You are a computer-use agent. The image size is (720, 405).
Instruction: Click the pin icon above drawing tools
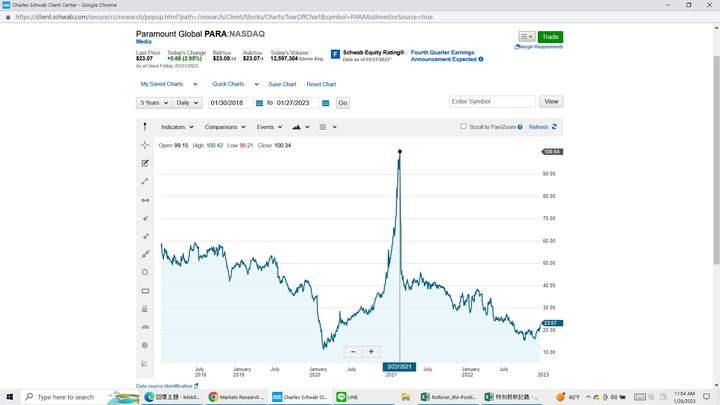145,127
